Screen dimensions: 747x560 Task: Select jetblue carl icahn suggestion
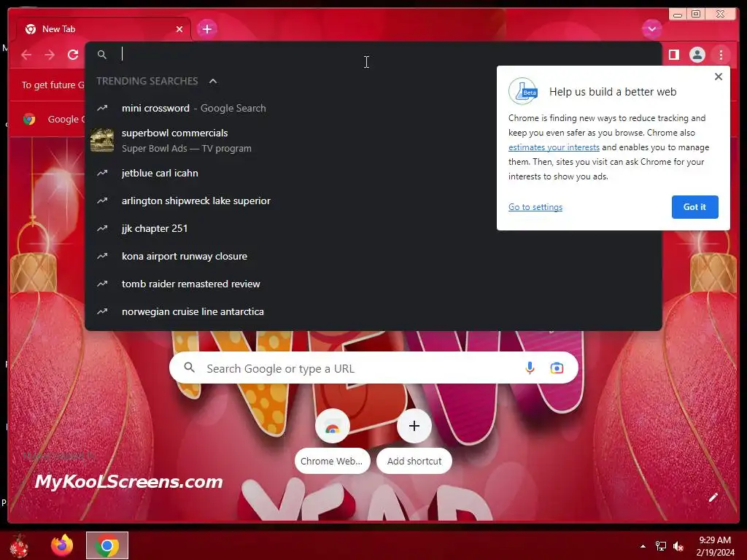tap(373, 174)
